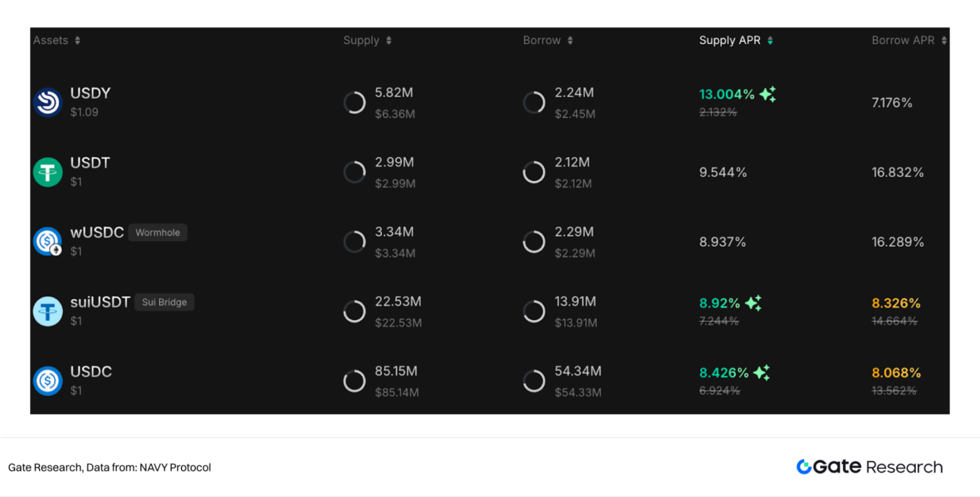Click the wUSDC Wormhole token icon
Image resolution: width=980 pixels, height=497 pixels.
(48, 241)
